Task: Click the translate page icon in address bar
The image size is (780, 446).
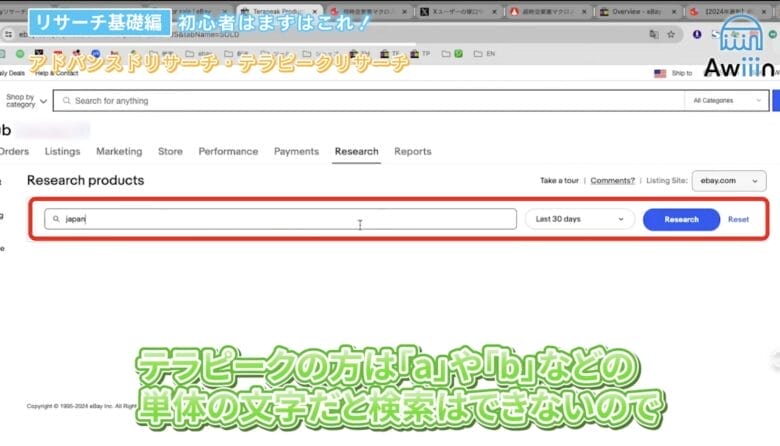Action: [654, 34]
